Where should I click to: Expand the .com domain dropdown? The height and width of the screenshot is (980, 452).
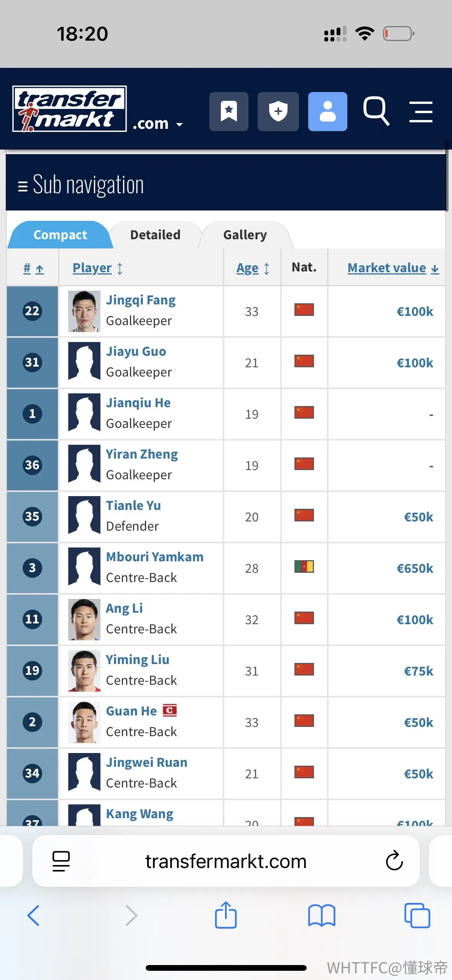click(158, 124)
